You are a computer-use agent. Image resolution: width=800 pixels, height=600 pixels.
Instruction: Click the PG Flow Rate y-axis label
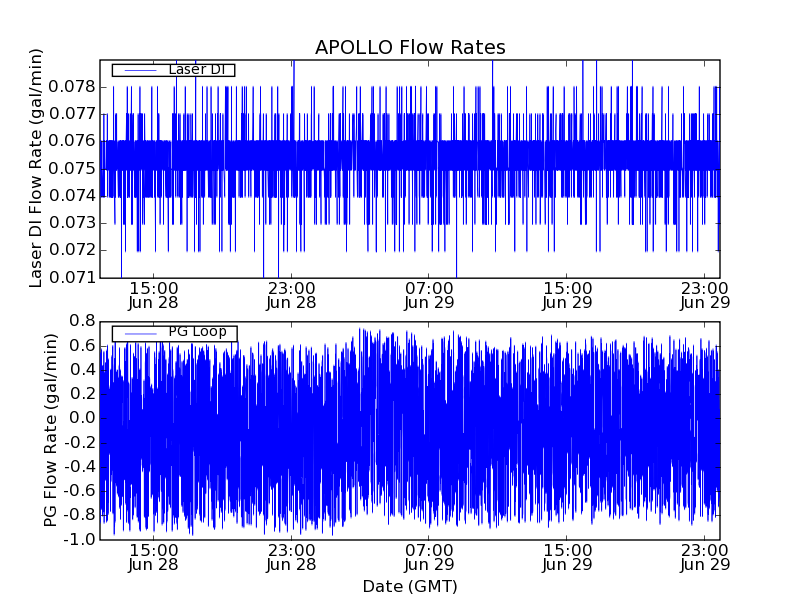50,431
